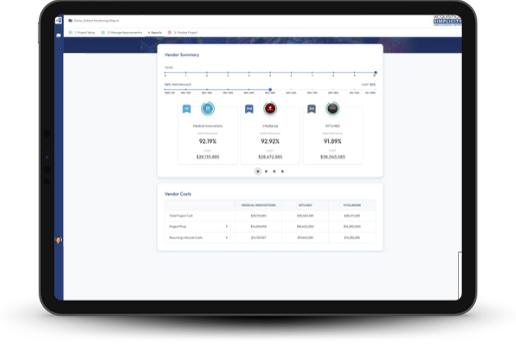The image size is (516, 364).
Task: Open the 2. Manage Requirements step
Action: pos(122,32)
